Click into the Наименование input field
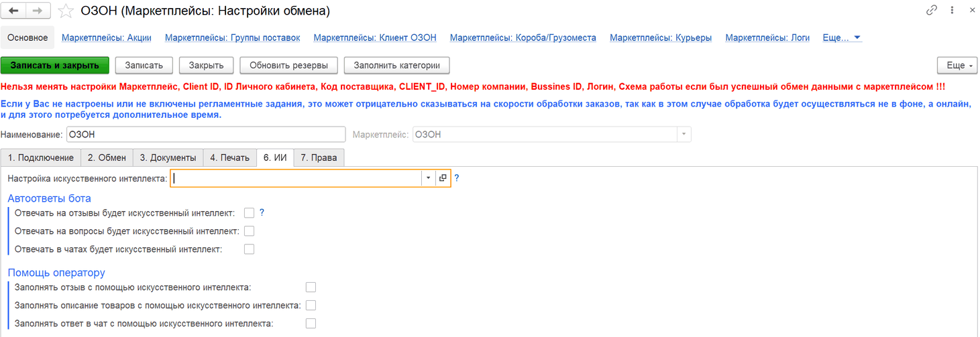The width and height of the screenshot is (980, 337). (205, 135)
